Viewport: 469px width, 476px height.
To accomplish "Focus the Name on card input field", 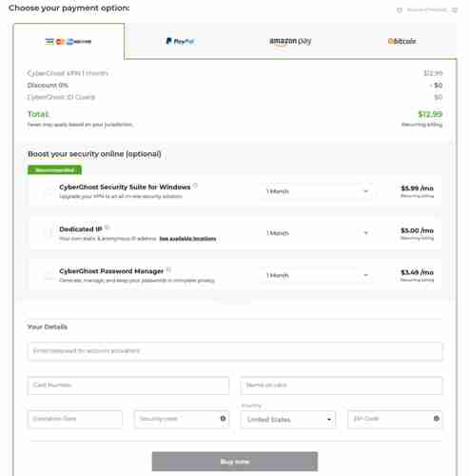I will click(x=342, y=386).
